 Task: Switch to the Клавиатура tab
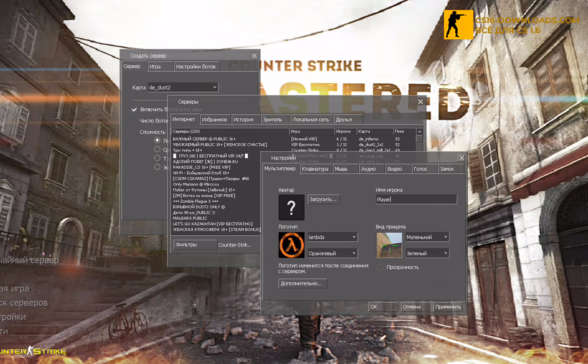click(316, 169)
